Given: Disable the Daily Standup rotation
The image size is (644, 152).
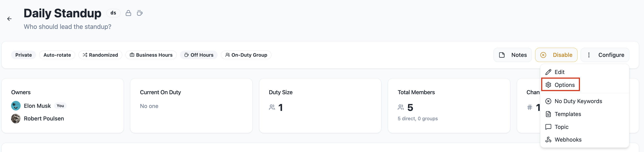Looking at the screenshot, I should point(556,55).
